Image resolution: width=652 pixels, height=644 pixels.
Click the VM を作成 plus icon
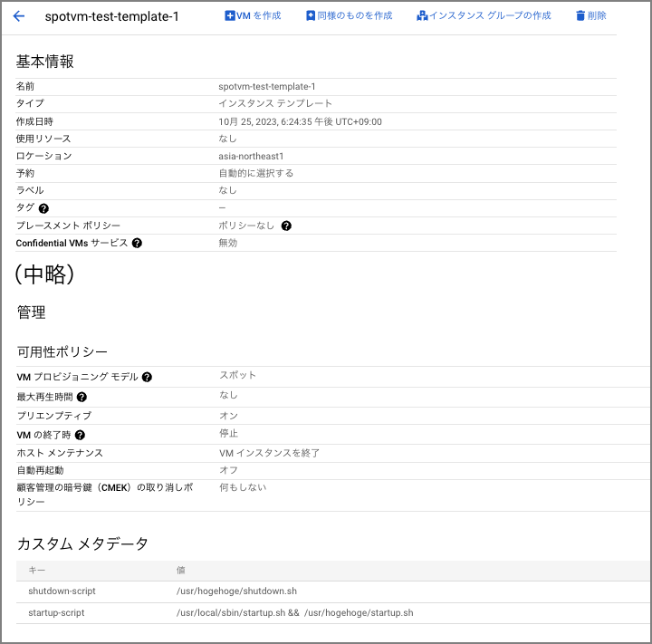point(229,16)
